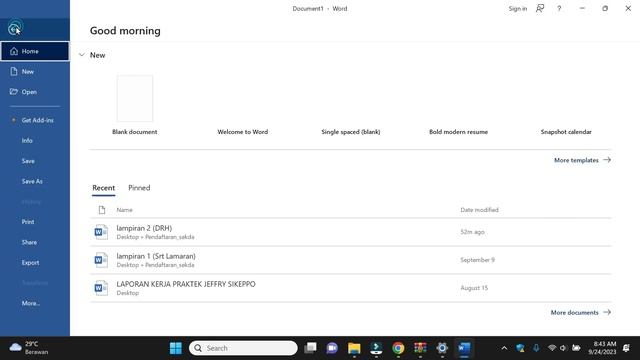The image size is (640, 360).
Task: Open the Export option
Action: tap(35, 262)
